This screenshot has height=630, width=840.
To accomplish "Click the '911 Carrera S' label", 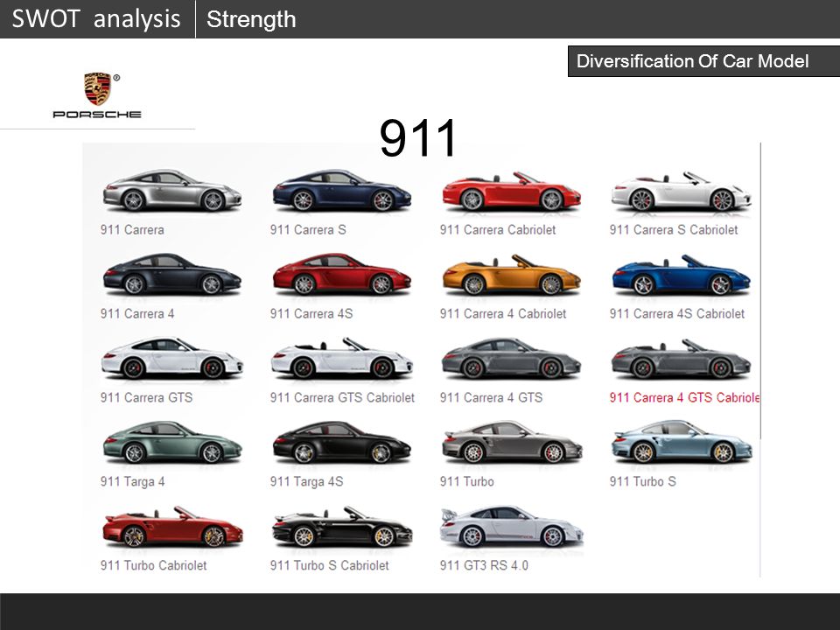I will [308, 230].
